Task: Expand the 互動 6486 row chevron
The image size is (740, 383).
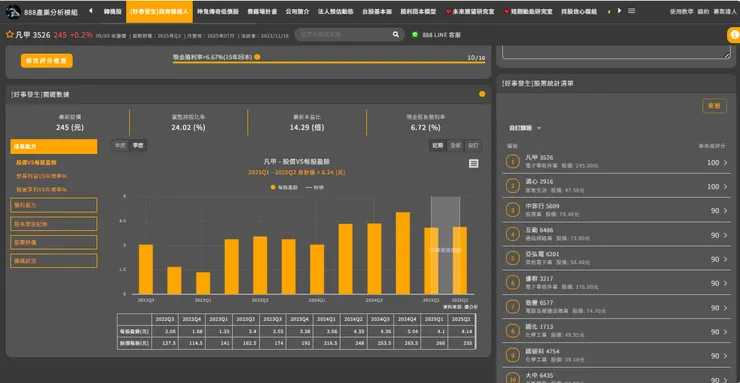Action: point(725,235)
